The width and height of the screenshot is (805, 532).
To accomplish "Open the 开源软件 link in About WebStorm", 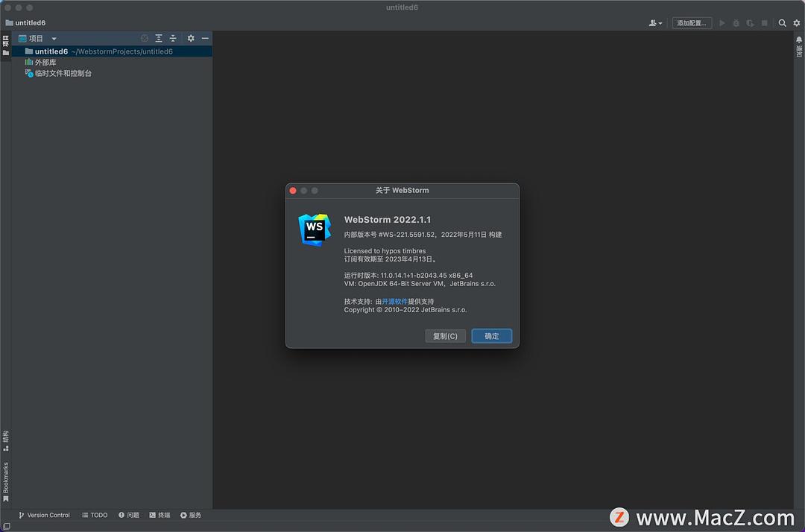I will 394,302.
